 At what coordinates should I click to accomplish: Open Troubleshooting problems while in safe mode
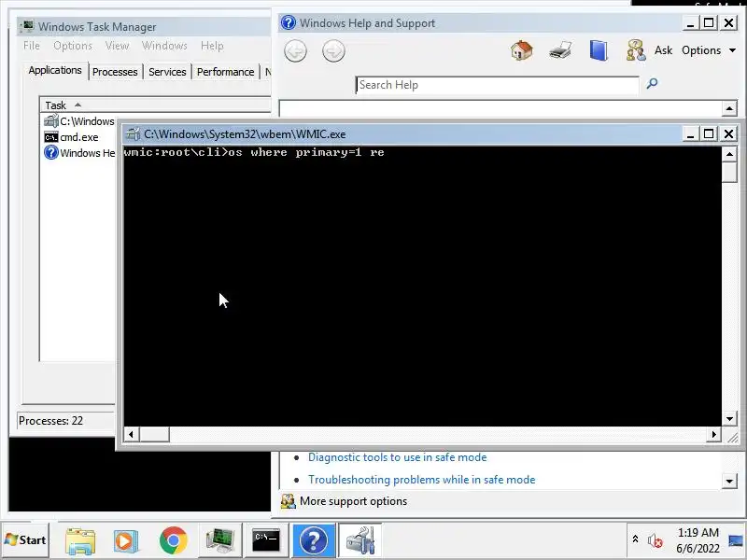(x=422, y=480)
